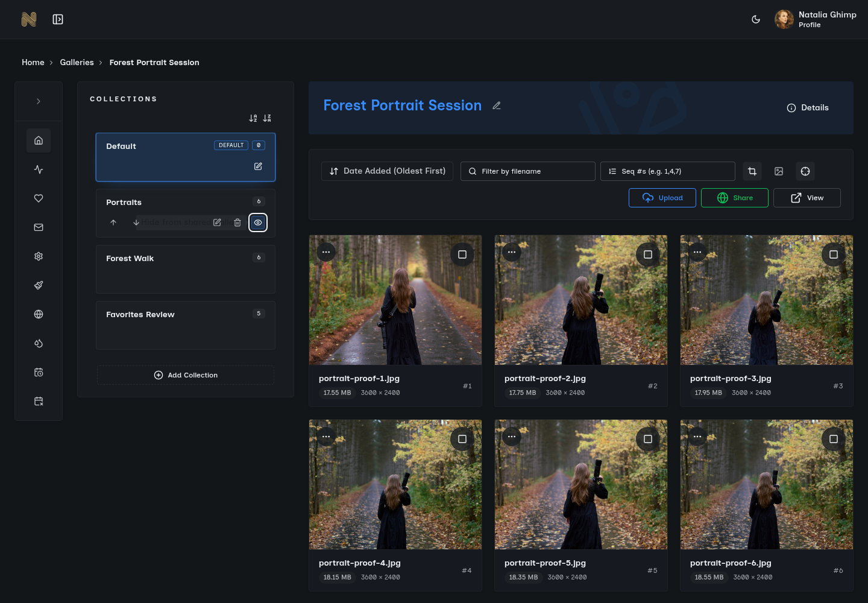Select the Favorites Review collection
Image resolution: width=868 pixels, height=603 pixels.
click(186, 326)
